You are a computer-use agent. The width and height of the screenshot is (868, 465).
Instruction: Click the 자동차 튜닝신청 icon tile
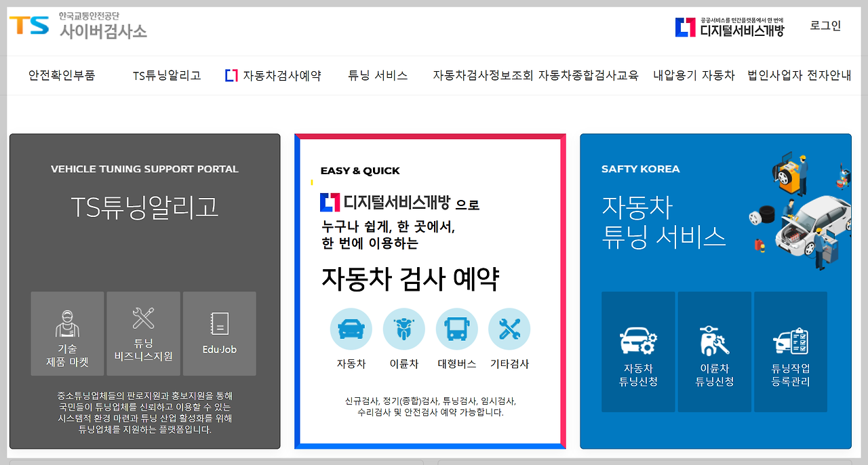(x=638, y=352)
